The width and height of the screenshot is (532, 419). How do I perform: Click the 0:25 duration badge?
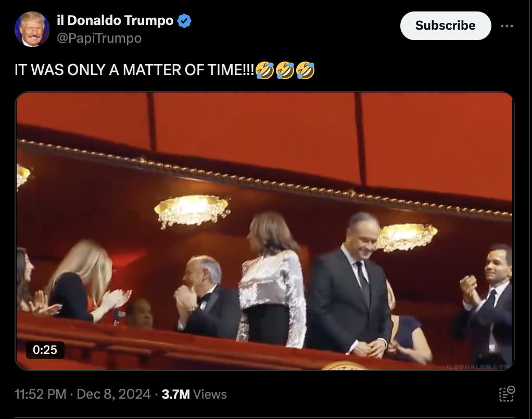click(x=45, y=350)
